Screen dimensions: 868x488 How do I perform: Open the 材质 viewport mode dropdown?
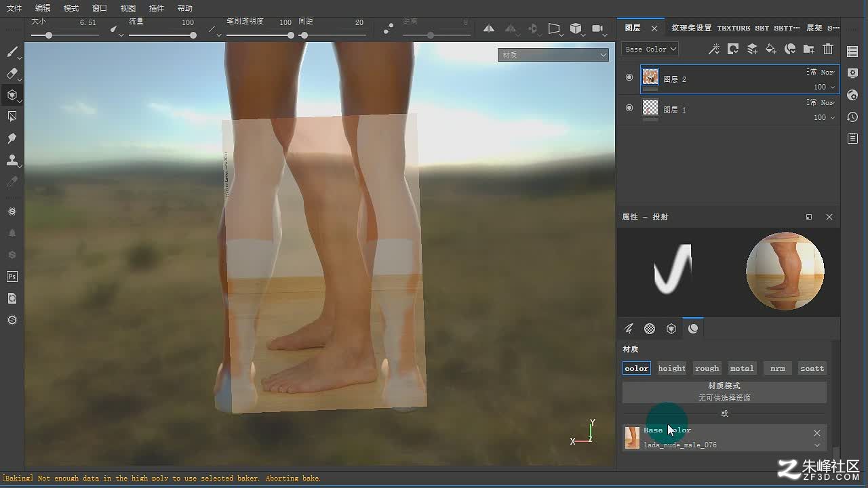pyautogui.click(x=553, y=55)
